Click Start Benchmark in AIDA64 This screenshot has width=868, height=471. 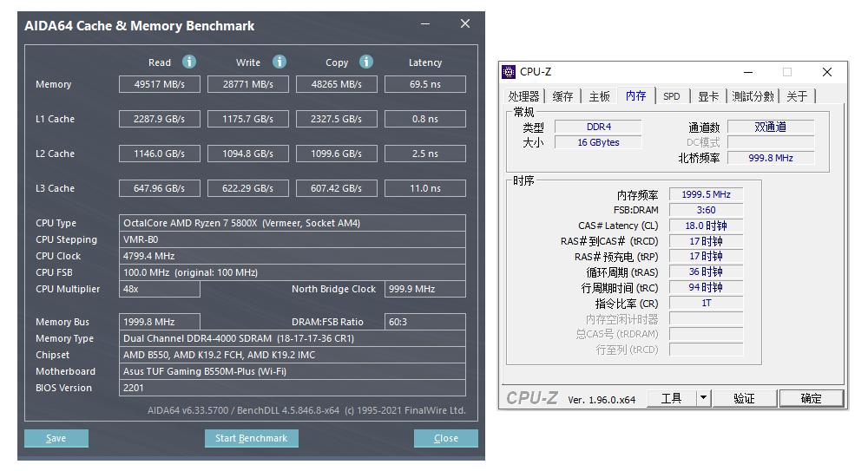pyautogui.click(x=252, y=438)
